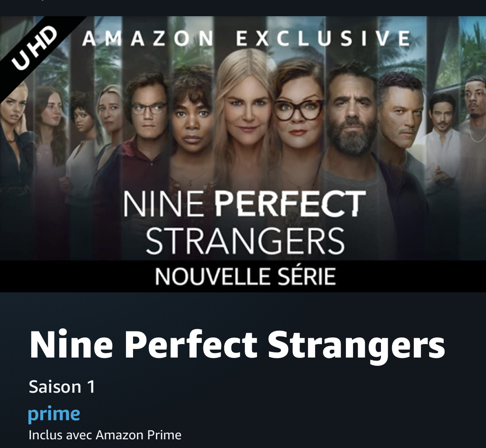Click the NINE PERFECT poster title line
The width and height of the screenshot is (486, 448).
[244, 204]
